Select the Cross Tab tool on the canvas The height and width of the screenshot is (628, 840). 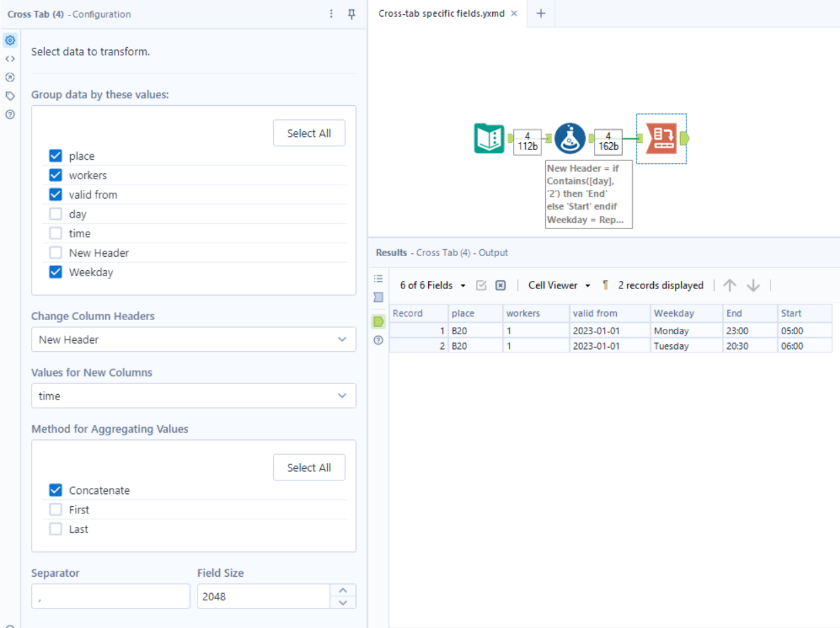click(x=661, y=138)
